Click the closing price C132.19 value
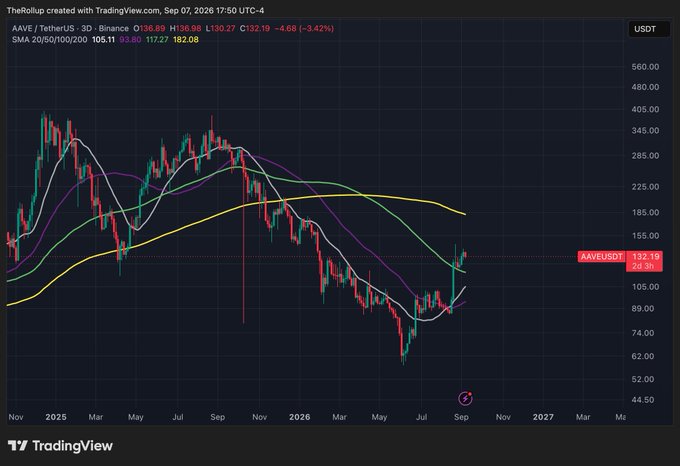The height and width of the screenshot is (466, 680). (x=255, y=29)
